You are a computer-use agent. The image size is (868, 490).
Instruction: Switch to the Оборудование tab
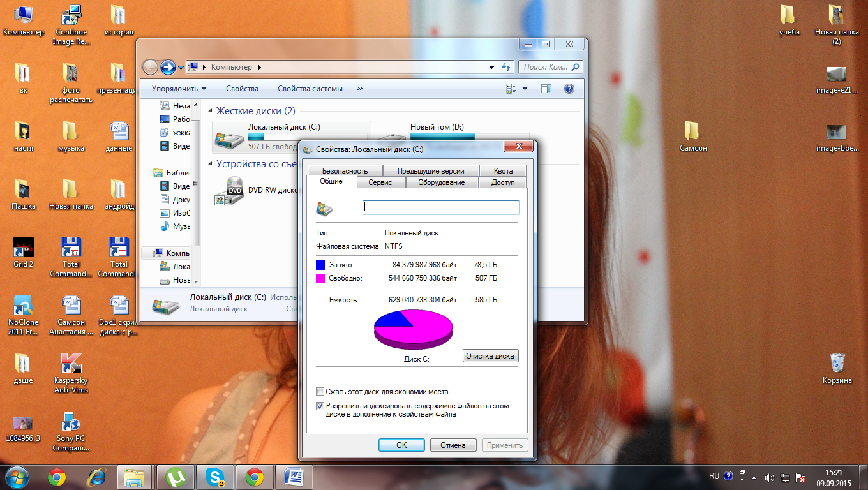441,182
